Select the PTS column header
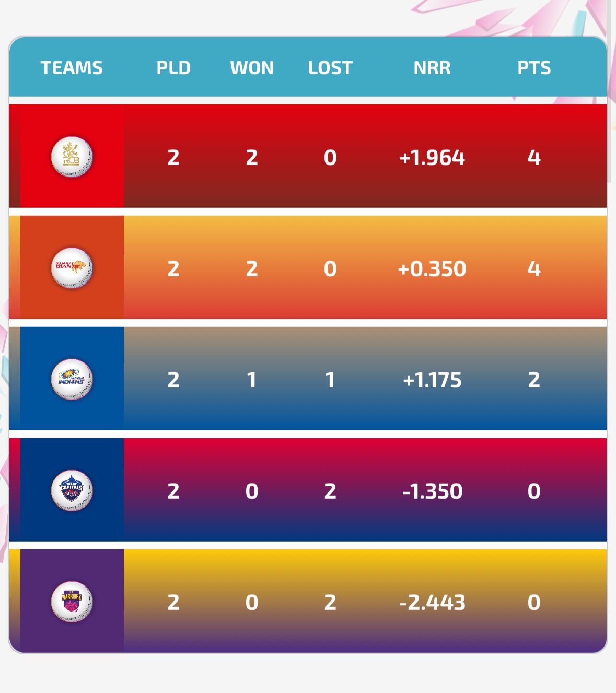The width and height of the screenshot is (616, 693). tap(533, 67)
